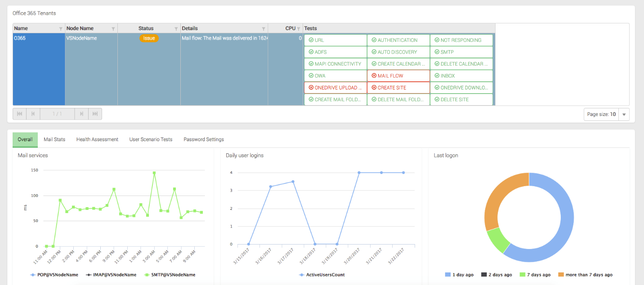Click the 'Mail services' chart title
Screen dimensions: 644x285
[x=33, y=156]
